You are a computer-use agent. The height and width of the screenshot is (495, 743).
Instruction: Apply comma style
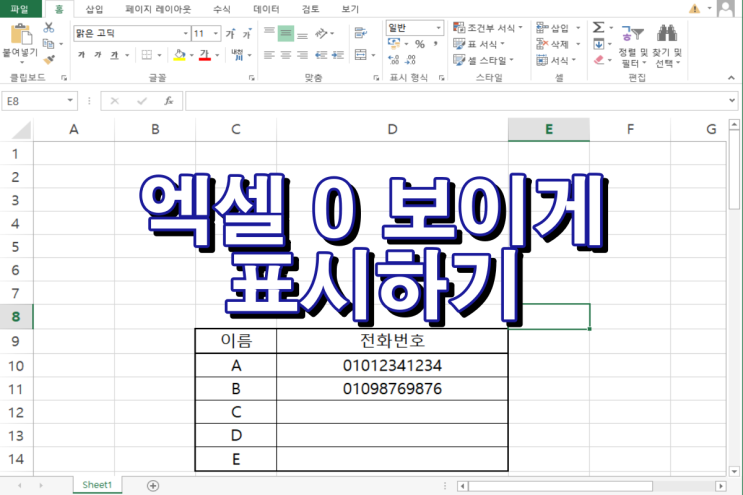(435, 44)
